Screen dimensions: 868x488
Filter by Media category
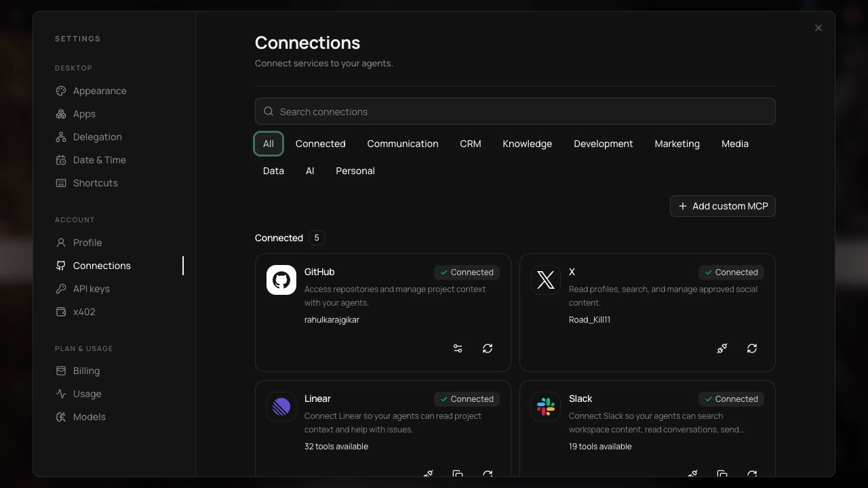[735, 144]
